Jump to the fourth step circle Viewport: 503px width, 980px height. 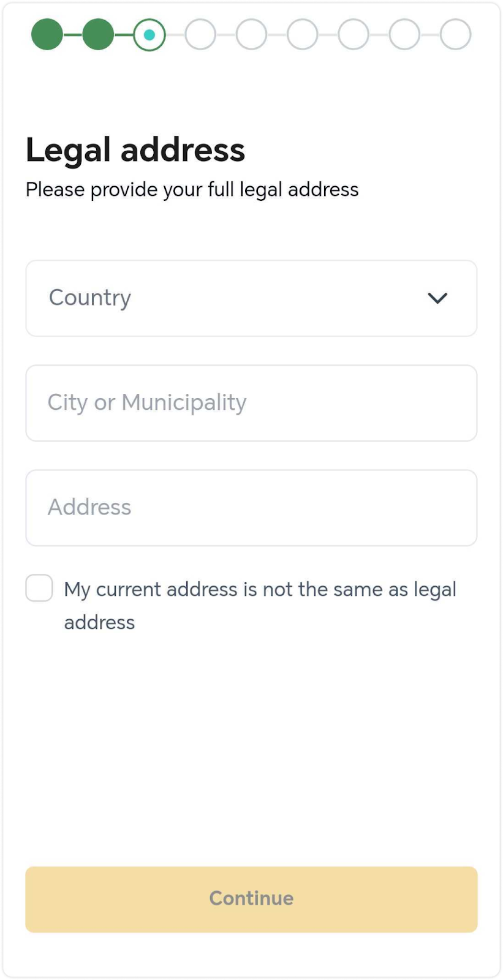[x=200, y=35]
